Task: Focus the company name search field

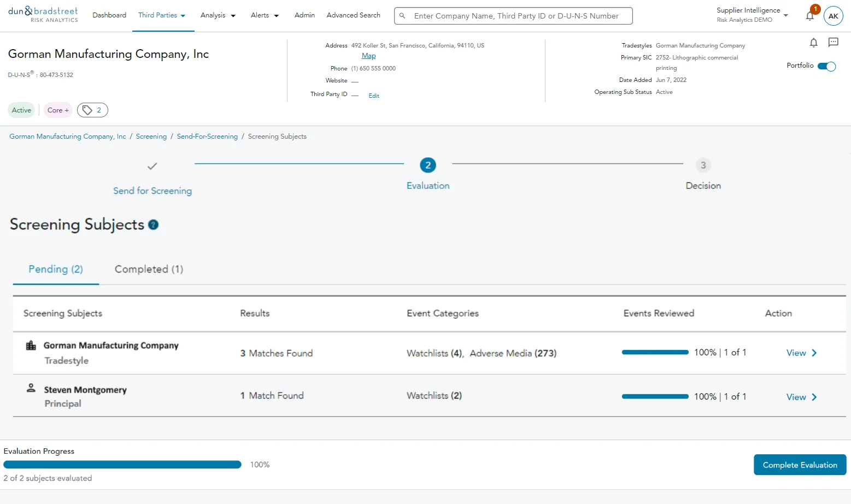Action: coord(513,16)
